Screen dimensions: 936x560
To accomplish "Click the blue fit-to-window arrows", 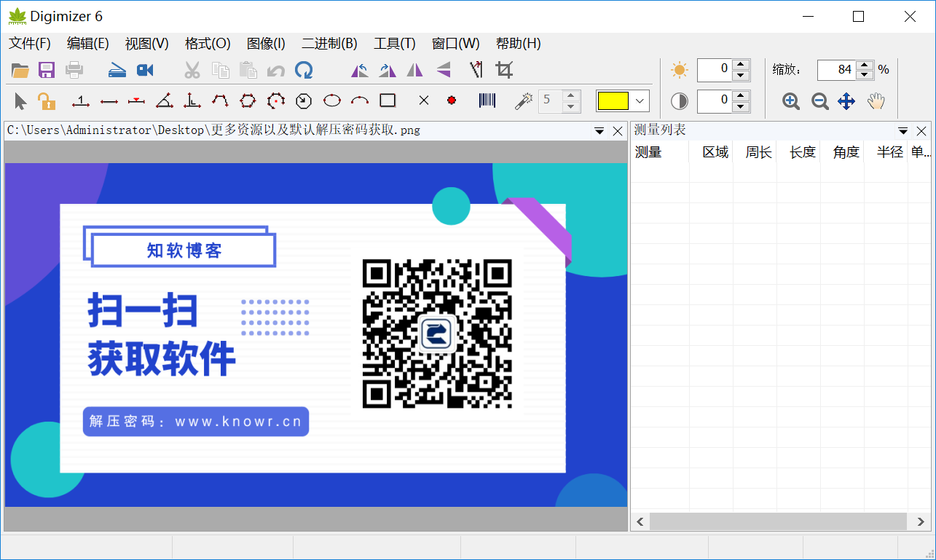I will pyautogui.click(x=846, y=101).
